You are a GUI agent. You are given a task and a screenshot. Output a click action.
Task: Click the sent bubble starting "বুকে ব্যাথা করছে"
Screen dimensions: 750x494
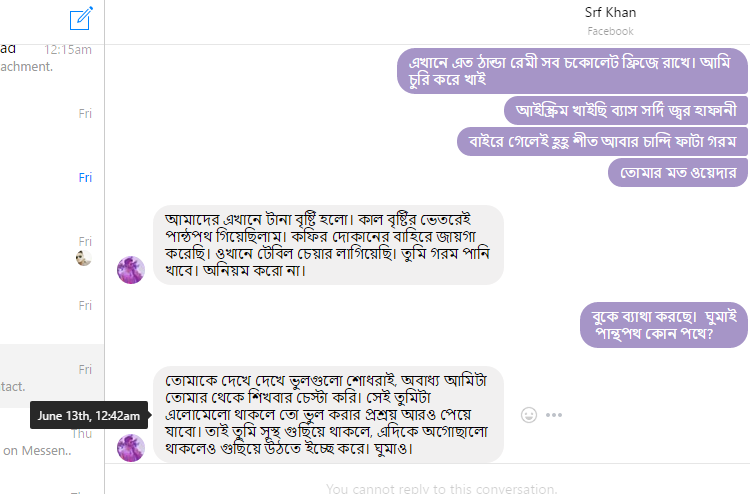(x=663, y=324)
